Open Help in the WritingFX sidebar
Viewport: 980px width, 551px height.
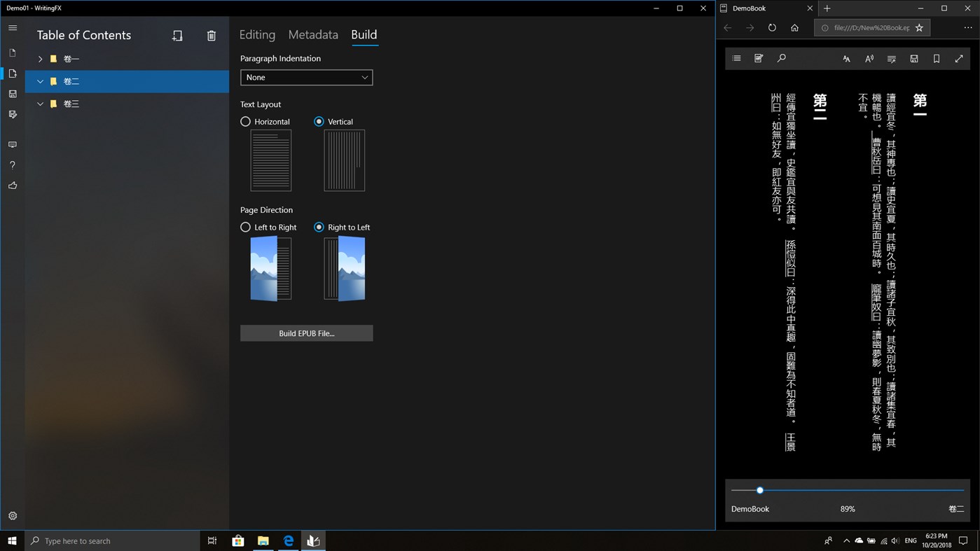coord(12,165)
